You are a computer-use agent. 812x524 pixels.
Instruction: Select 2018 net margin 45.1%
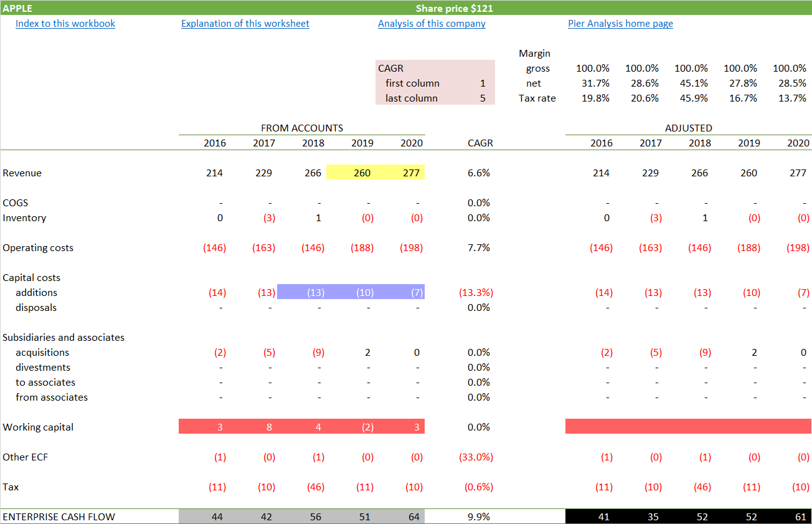point(691,83)
